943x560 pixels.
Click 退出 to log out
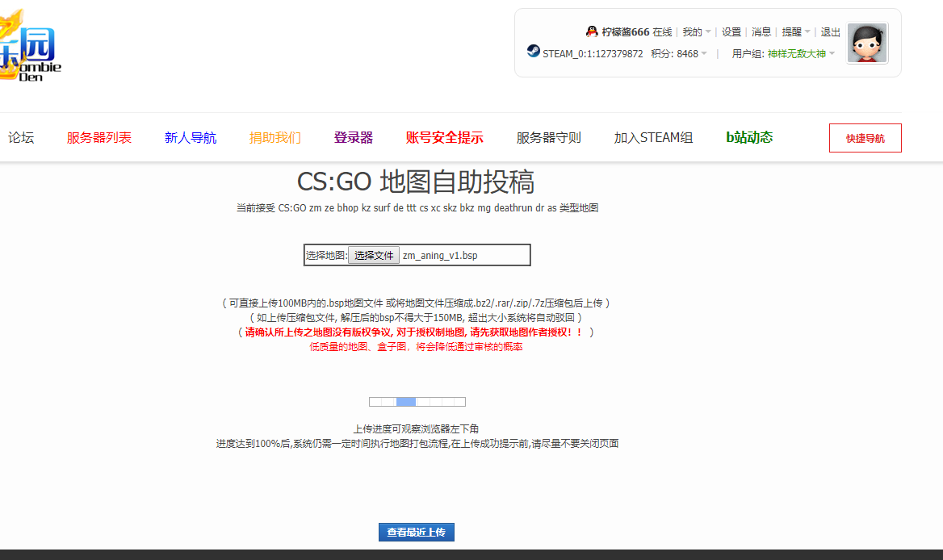point(831,32)
